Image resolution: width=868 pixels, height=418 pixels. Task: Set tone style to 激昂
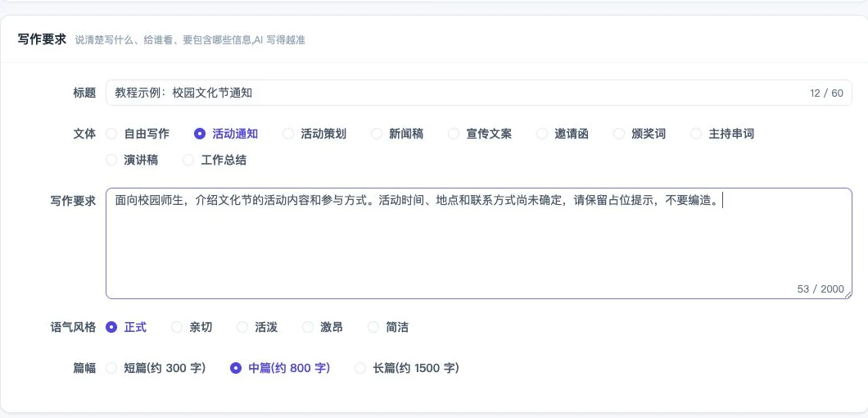(322, 327)
